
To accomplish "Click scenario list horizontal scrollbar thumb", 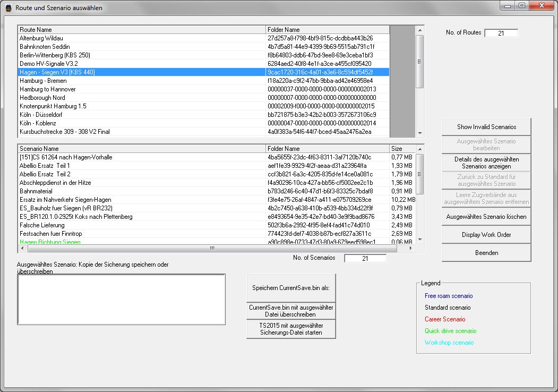I will pyautogui.click(x=212, y=248).
